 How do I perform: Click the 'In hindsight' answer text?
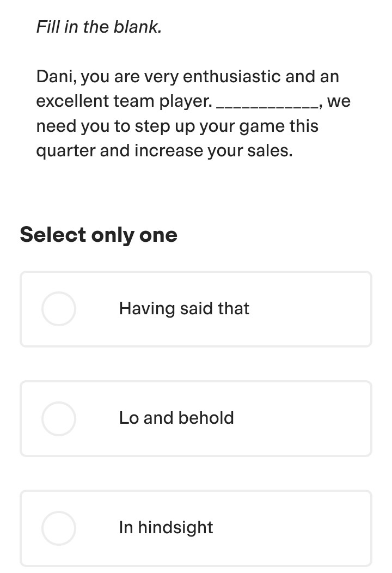166,528
